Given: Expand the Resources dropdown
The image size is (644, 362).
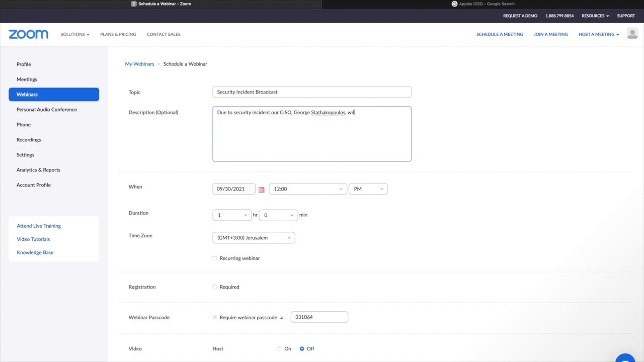Looking at the screenshot, I should pos(595,16).
